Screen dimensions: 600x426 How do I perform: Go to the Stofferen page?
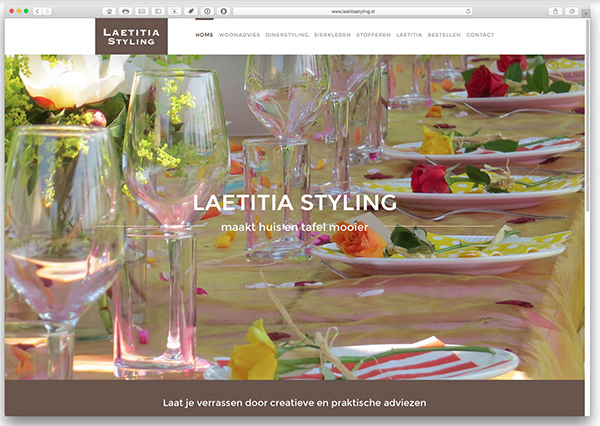point(373,35)
